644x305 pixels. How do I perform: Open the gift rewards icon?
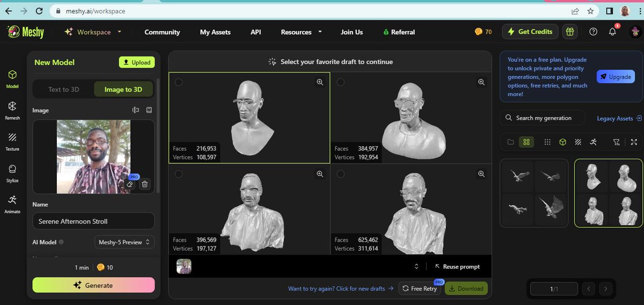coord(569,32)
